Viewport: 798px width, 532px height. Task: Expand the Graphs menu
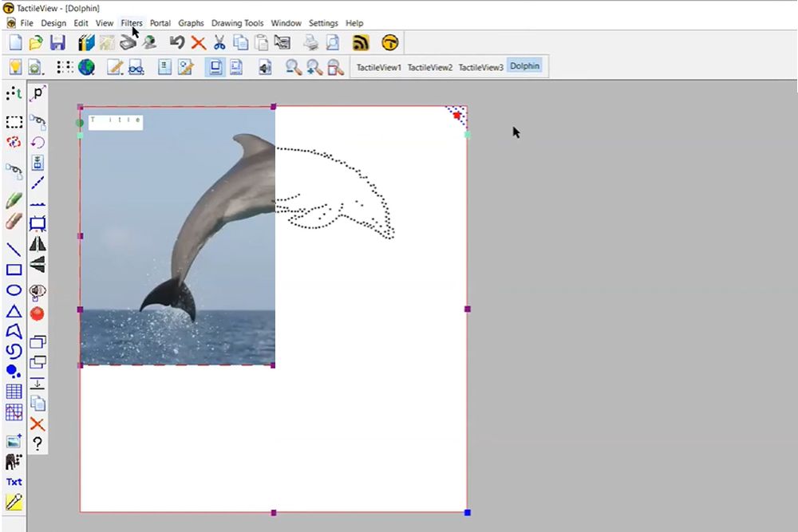click(191, 23)
